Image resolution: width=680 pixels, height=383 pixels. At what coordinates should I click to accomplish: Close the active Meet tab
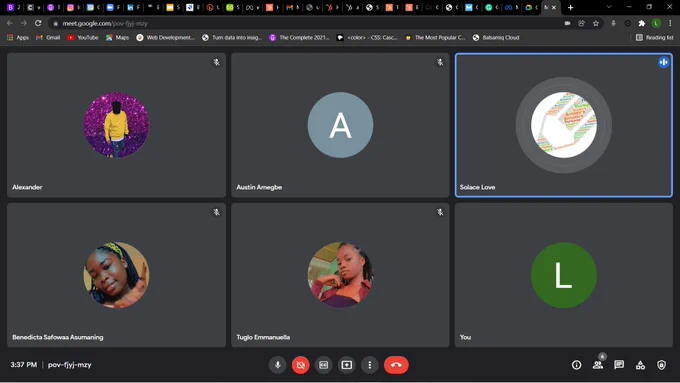coord(554,7)
